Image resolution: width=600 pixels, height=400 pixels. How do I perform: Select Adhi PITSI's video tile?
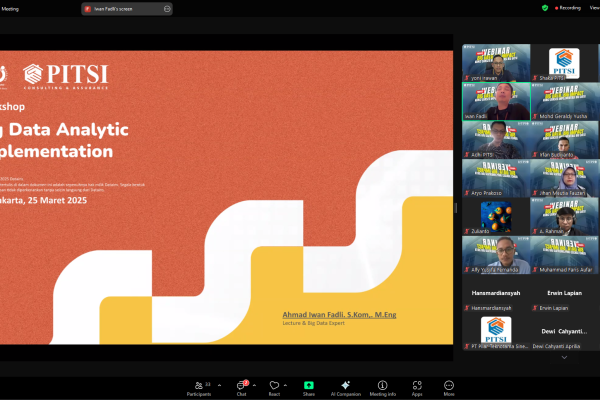click(x=496, y=140)
